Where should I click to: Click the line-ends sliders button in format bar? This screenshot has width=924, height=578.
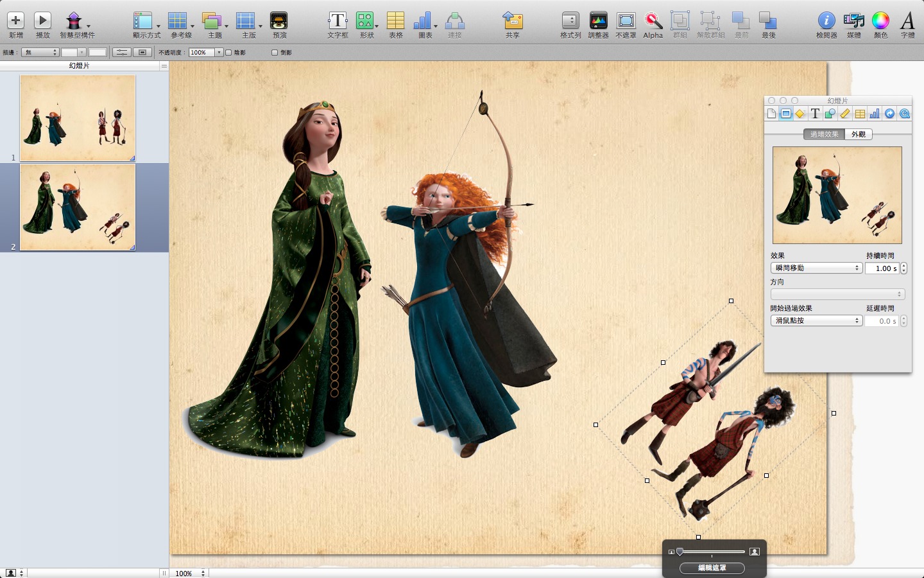(121, 52)
